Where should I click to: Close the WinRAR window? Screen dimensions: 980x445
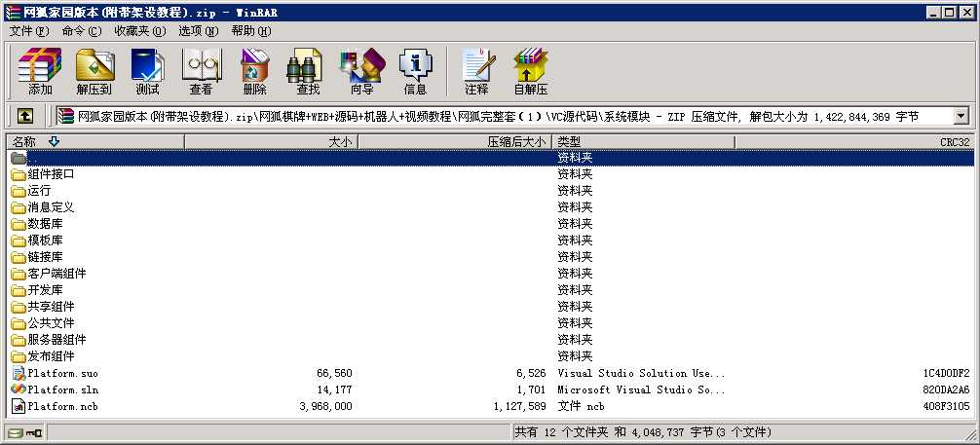(x=966, y=13)
